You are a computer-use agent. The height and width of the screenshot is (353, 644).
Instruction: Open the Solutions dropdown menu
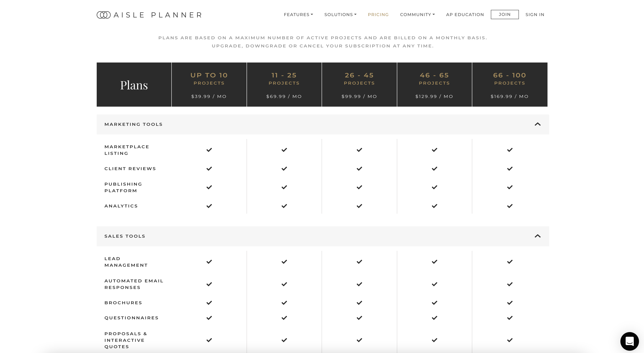click(340, 15)
